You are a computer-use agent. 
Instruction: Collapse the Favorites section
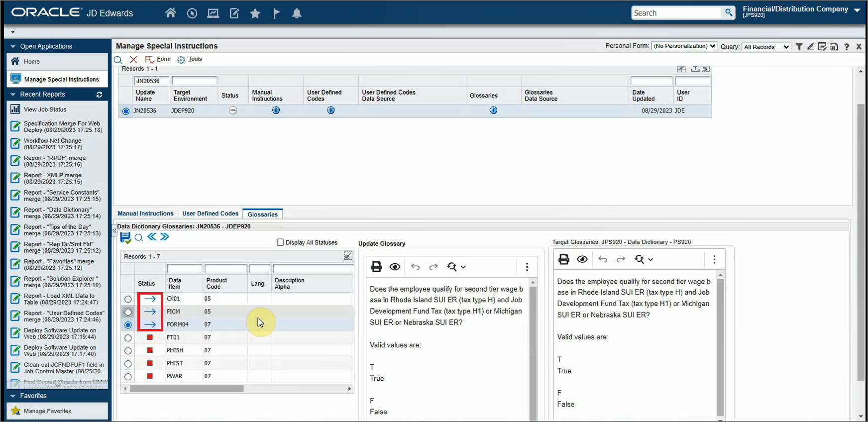[13, 396]
